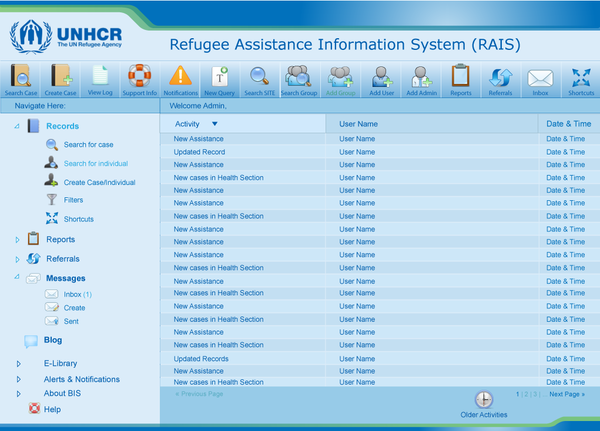This screenshot has width=600, height=431.
Task: Open the Inbox envelope in toolbar
Action: [x=540, y=77]
